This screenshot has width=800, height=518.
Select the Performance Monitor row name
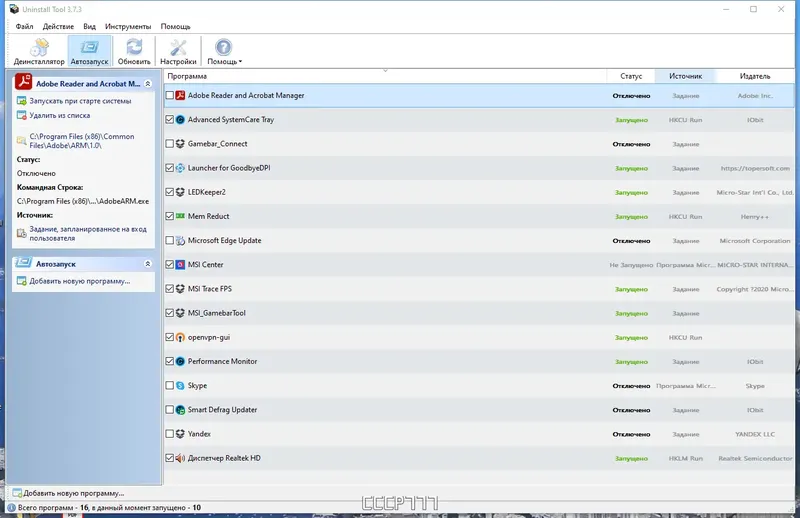[222, 361]
